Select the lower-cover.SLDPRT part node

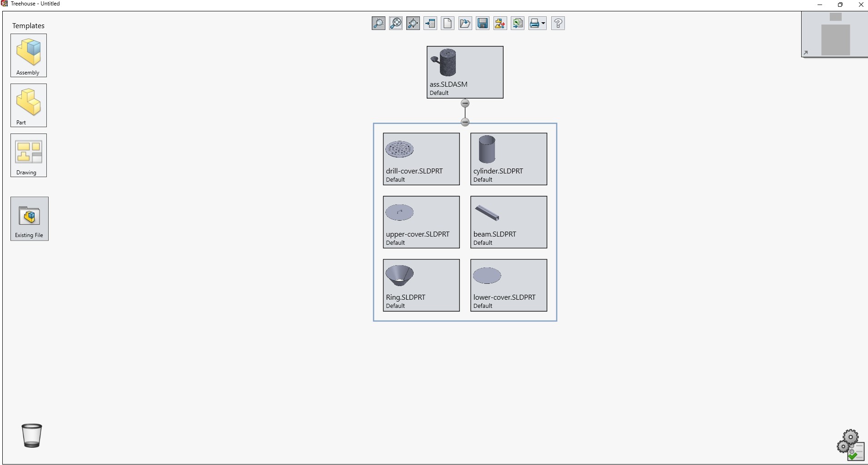tap(509, 285)
